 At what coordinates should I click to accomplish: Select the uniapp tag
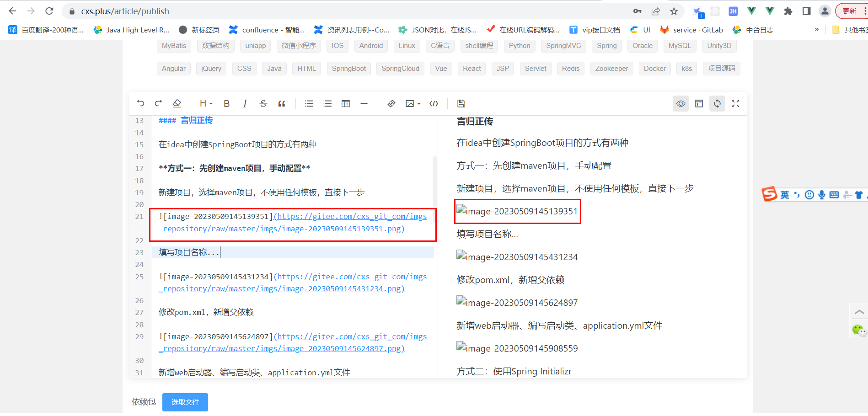click(255, 46)
